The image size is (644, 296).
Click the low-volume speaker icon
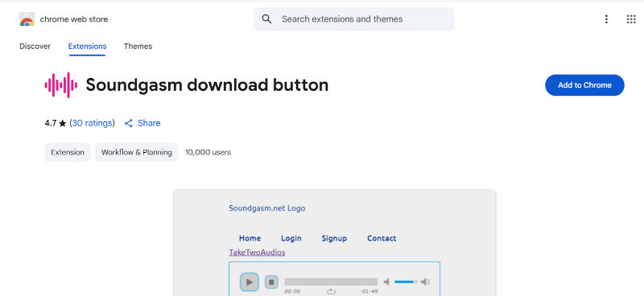[386, 282]
